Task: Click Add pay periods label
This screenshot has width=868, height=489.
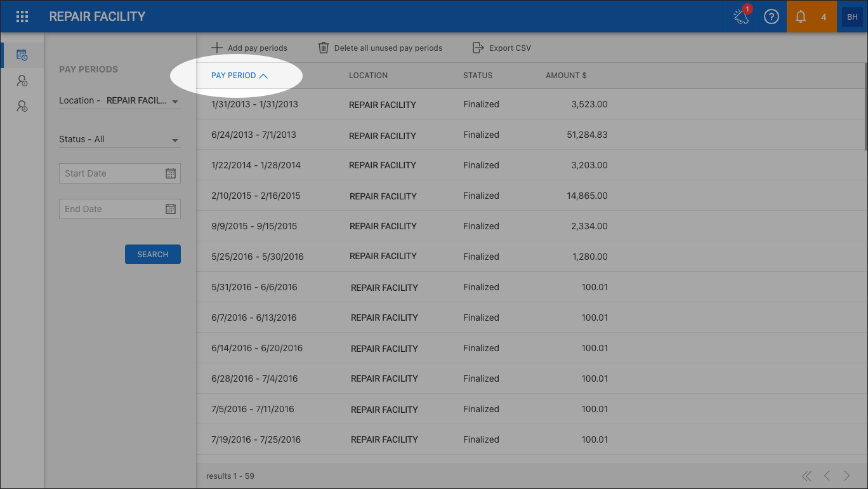Action: 257,48
